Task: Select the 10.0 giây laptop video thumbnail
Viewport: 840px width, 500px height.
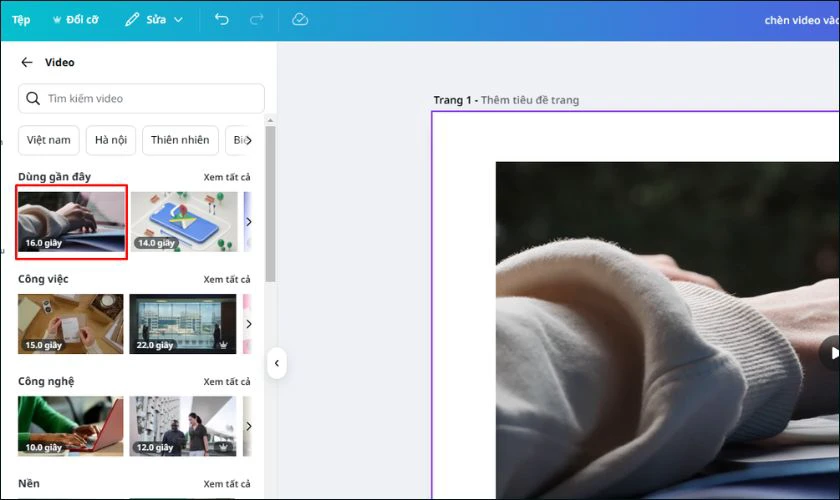Action: [x=71, y=426]
